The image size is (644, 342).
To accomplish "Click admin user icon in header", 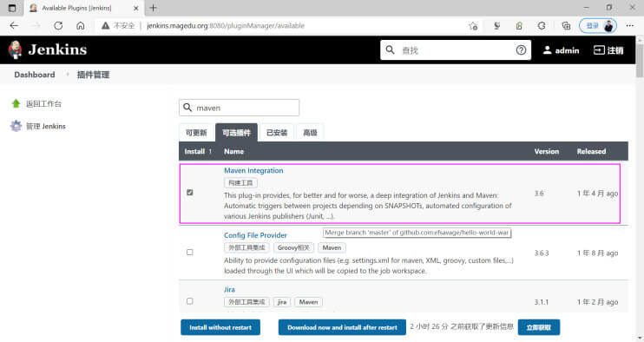I will click(x=547, y=50).
